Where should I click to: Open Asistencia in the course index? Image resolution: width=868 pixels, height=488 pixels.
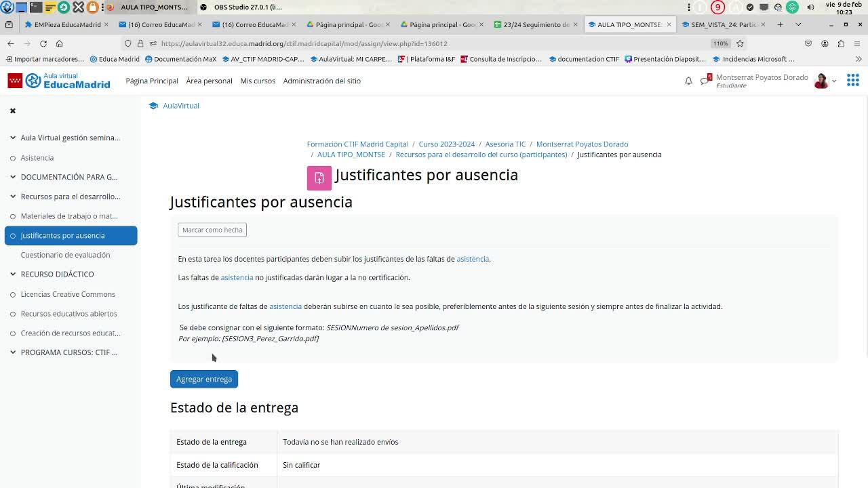coord(37,158)
